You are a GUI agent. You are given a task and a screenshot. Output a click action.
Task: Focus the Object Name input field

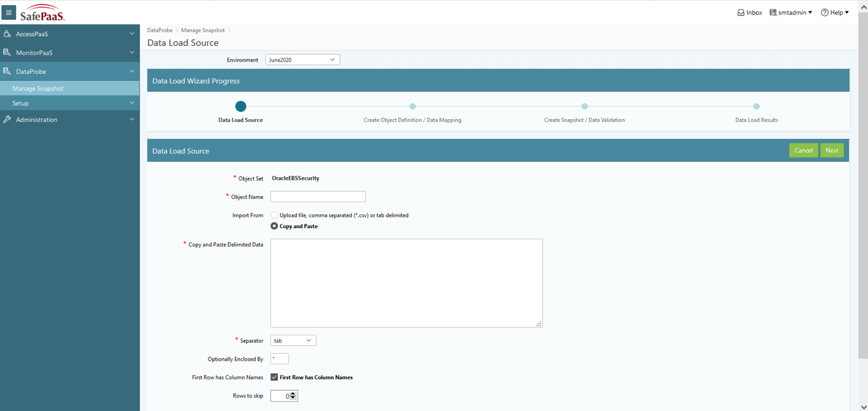tap(318, 197)
